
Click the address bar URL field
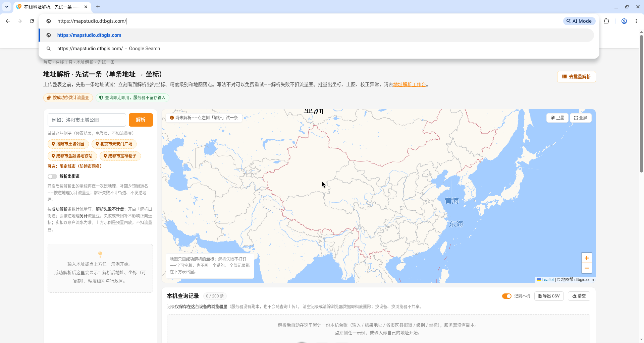tap(302, 21)
